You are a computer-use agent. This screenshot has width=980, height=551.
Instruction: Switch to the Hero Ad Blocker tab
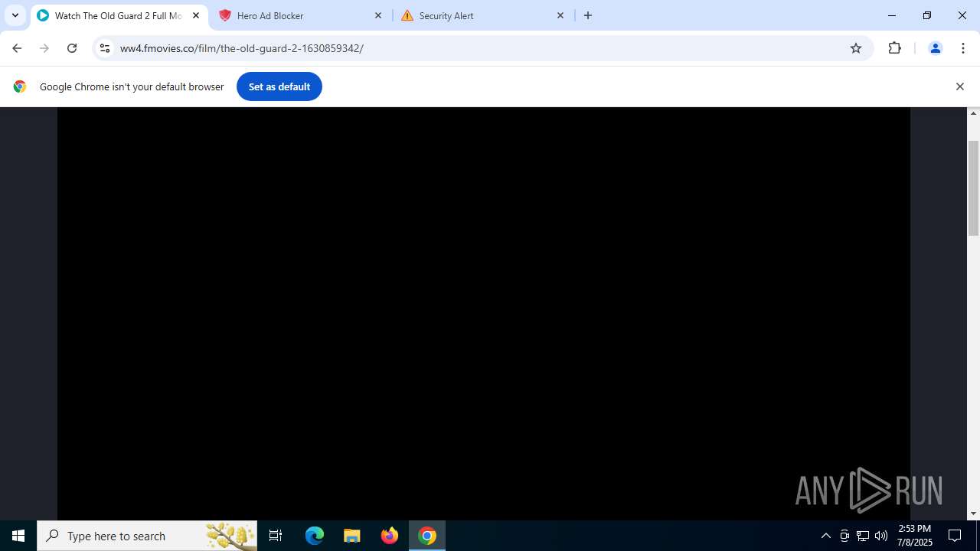click(300, 15)
